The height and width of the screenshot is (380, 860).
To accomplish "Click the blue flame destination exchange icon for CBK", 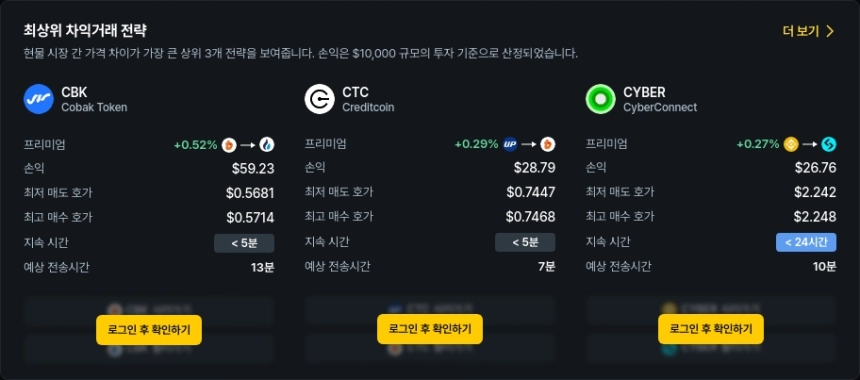I will click(x=267, y=145).
